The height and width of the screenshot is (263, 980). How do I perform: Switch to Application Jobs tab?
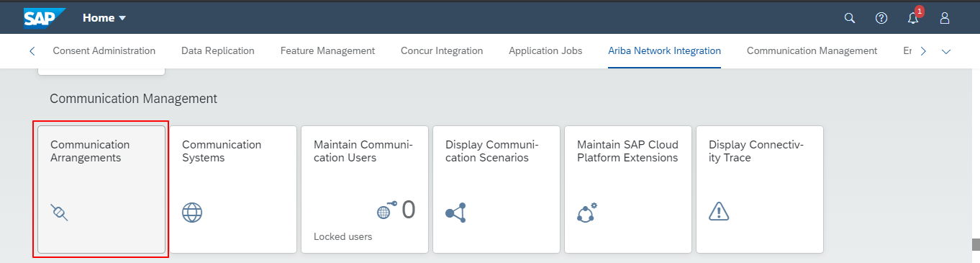tap(545, 51)
